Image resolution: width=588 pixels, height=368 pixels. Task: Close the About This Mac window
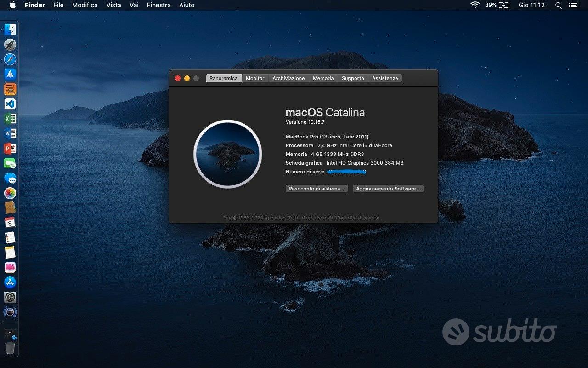click(178, 78)
